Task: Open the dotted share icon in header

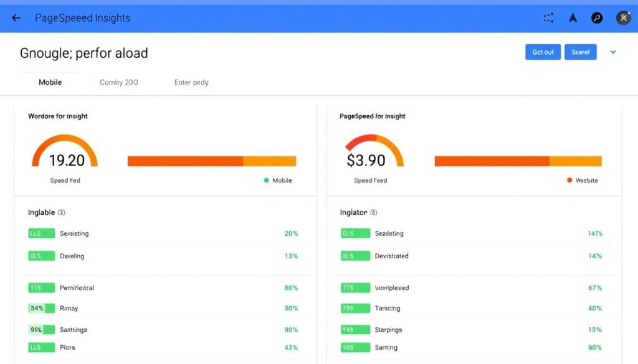Action: (x=548, y=18)
